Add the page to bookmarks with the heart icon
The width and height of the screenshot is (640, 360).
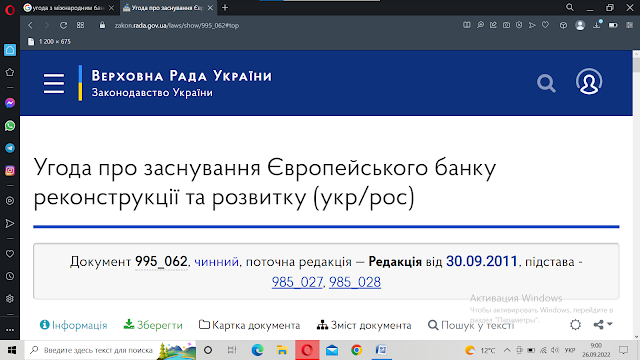pyautogui.click(x=545, y=25)
